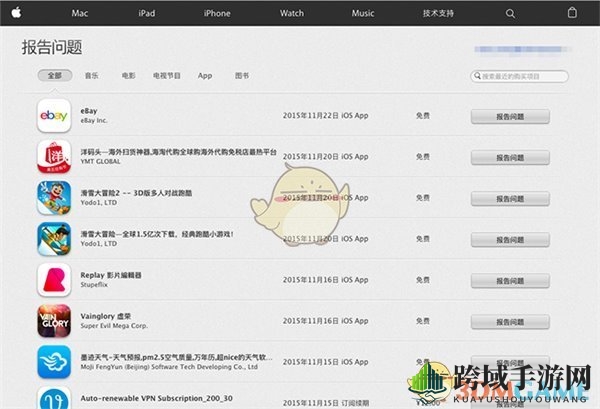The width and height of the screenshot is (600, 409).
Task: Click the Replay 影片编辑器 title
Action: point(111,275)
